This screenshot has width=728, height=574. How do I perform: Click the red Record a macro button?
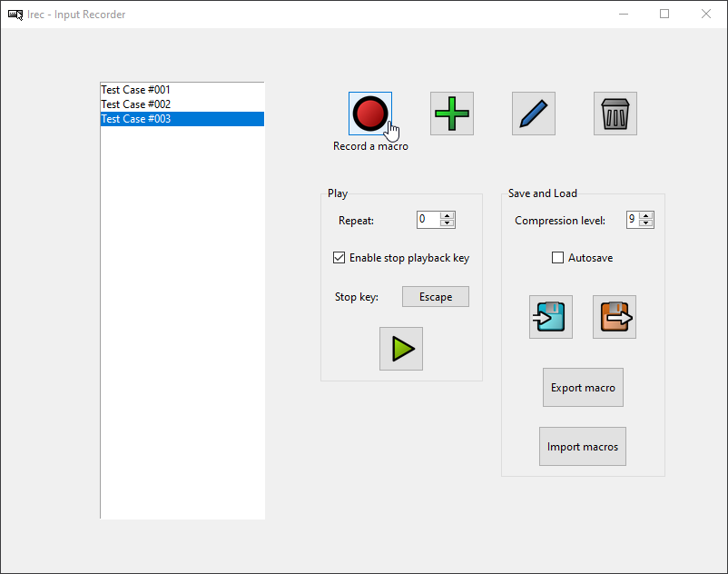pyautogui.click(x=369, y=114)
